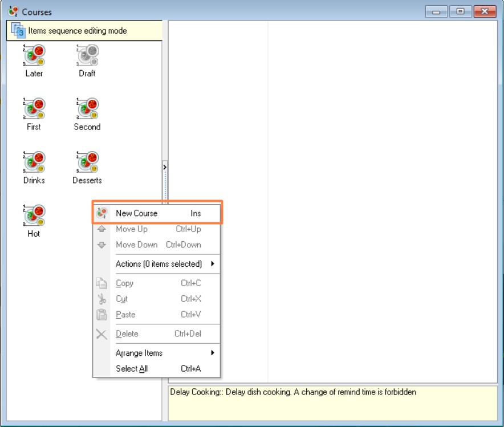This screenshot has height=427, width=504.
Task: Select the Later course icon
Action: pos(34,55)
